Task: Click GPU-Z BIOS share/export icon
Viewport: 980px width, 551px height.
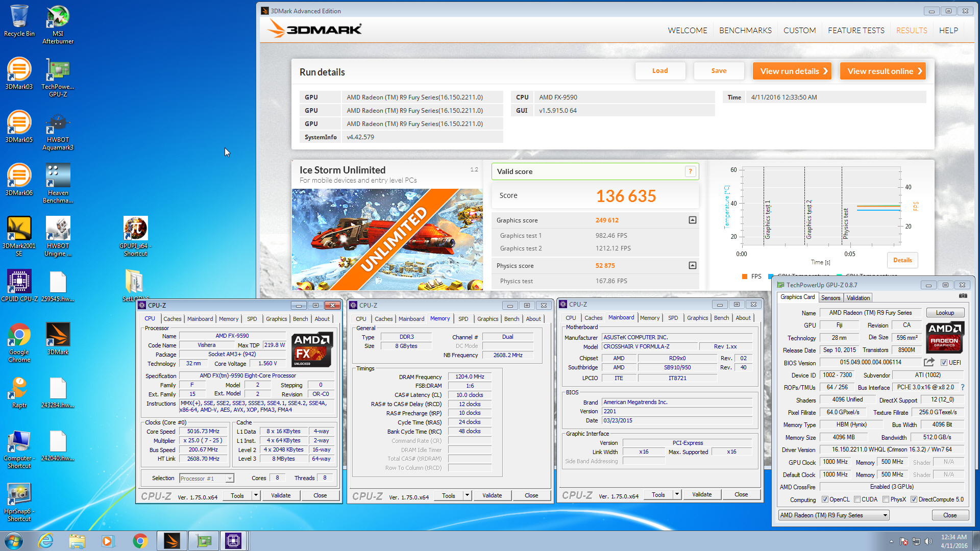Action: (929, 362)
